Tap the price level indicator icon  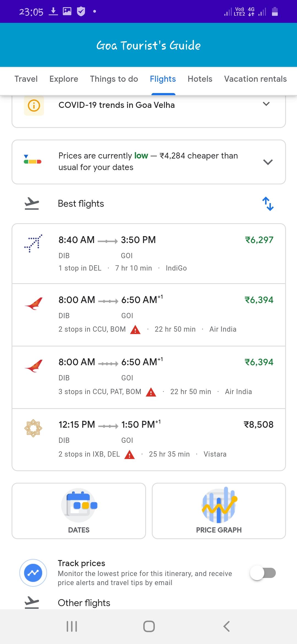click(x=32, y=159)
